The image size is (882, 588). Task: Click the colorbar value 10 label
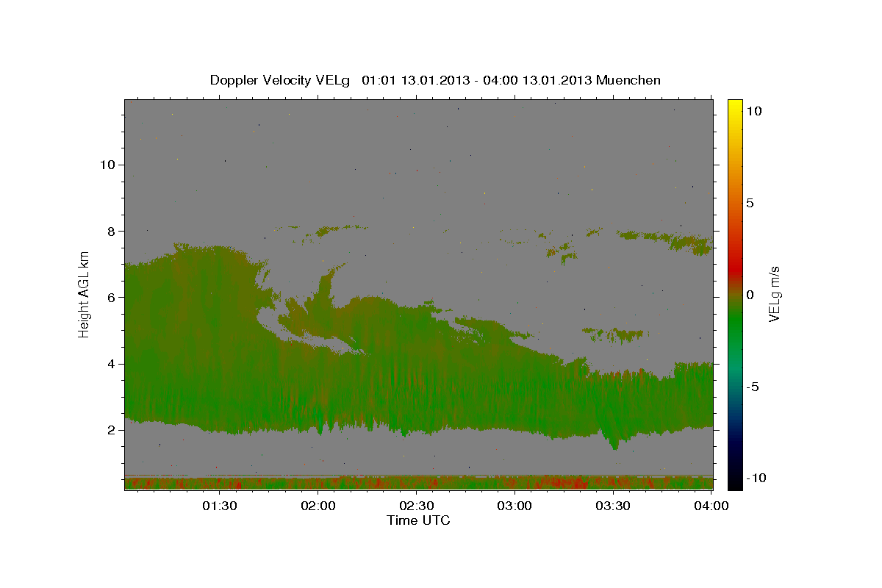click(755, 111)
